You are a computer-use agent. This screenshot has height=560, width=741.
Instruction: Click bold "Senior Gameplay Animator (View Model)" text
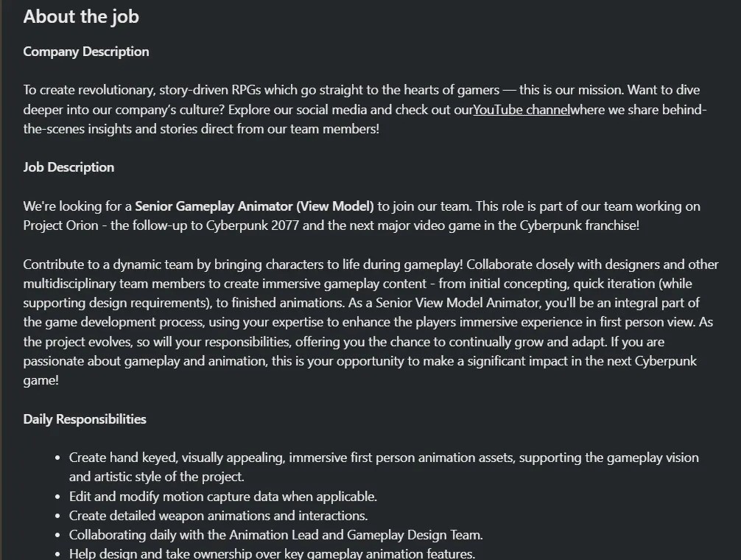pyautogui.click(x=254, y=206)
